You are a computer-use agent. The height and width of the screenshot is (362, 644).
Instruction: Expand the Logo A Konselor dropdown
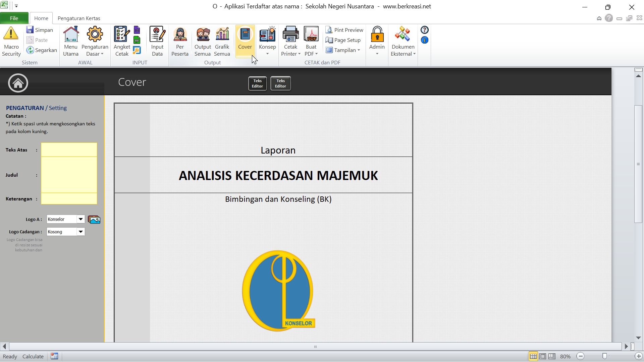80,219
